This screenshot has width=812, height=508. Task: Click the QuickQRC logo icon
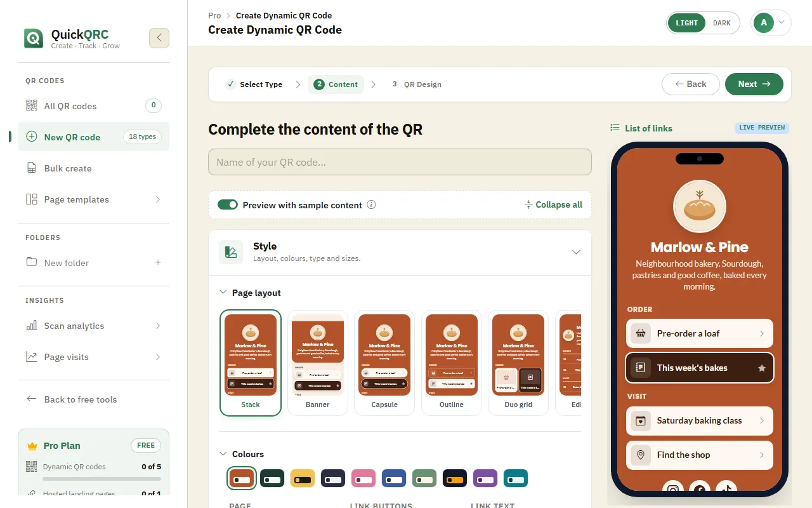(x=34, y=38)
